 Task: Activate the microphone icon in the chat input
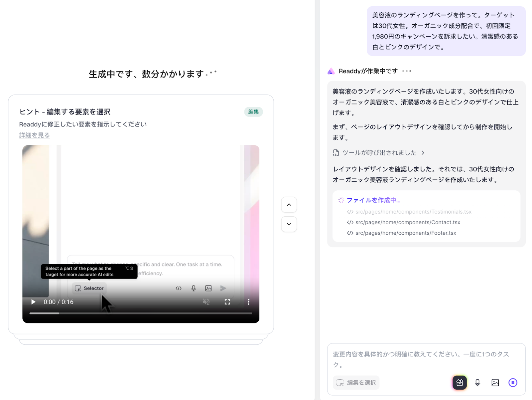pos(477,382)
